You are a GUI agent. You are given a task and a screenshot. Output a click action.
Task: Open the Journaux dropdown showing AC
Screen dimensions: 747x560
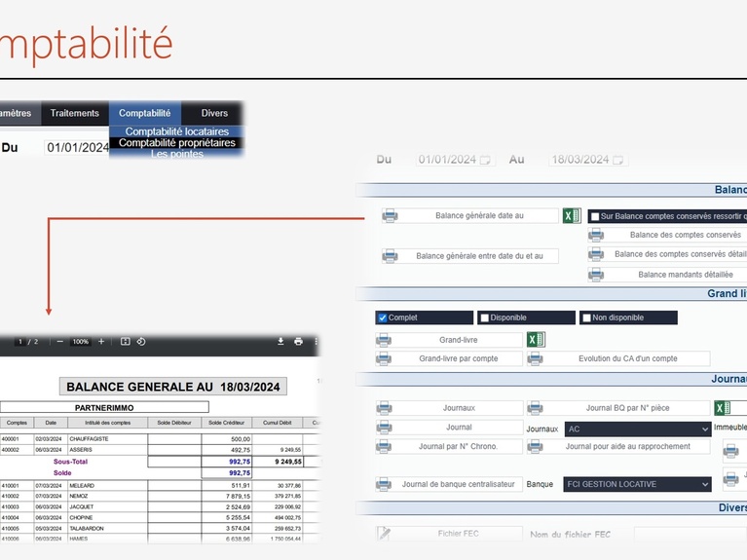[637, 429]
